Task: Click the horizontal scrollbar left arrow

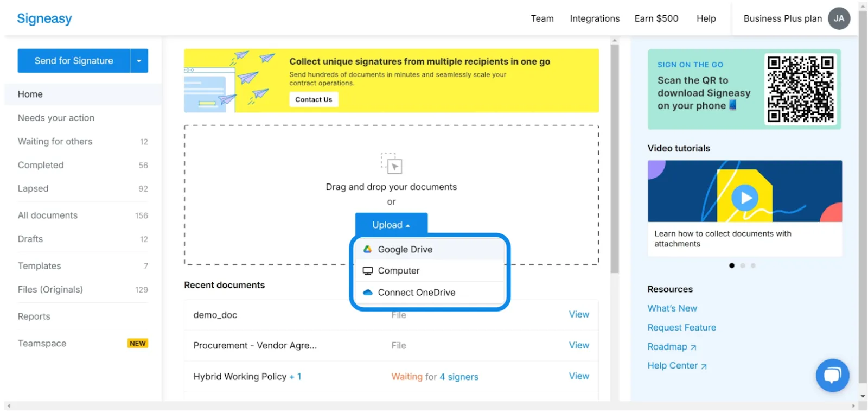Action: point(9,406)
